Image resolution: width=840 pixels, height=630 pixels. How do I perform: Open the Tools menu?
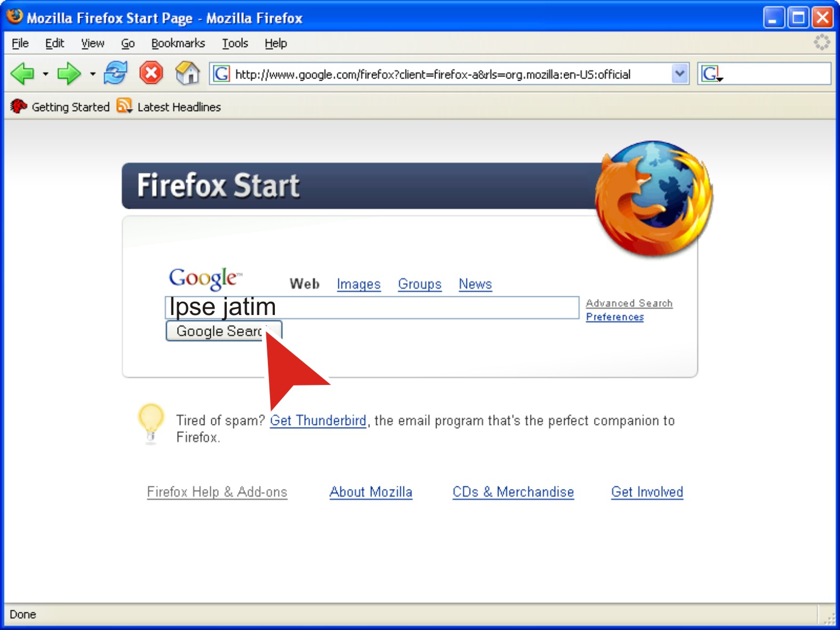tap(235, 43)
